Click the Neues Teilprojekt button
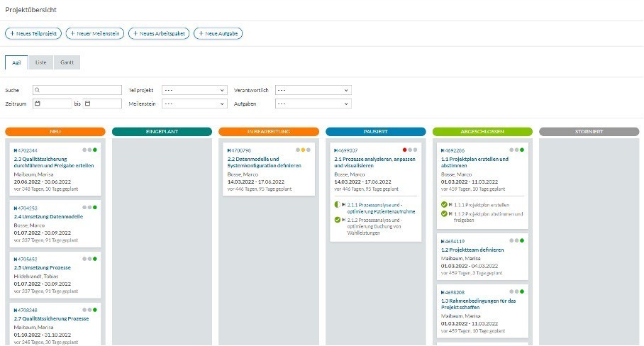Viewport: 644px width, 346px height. 33,33
